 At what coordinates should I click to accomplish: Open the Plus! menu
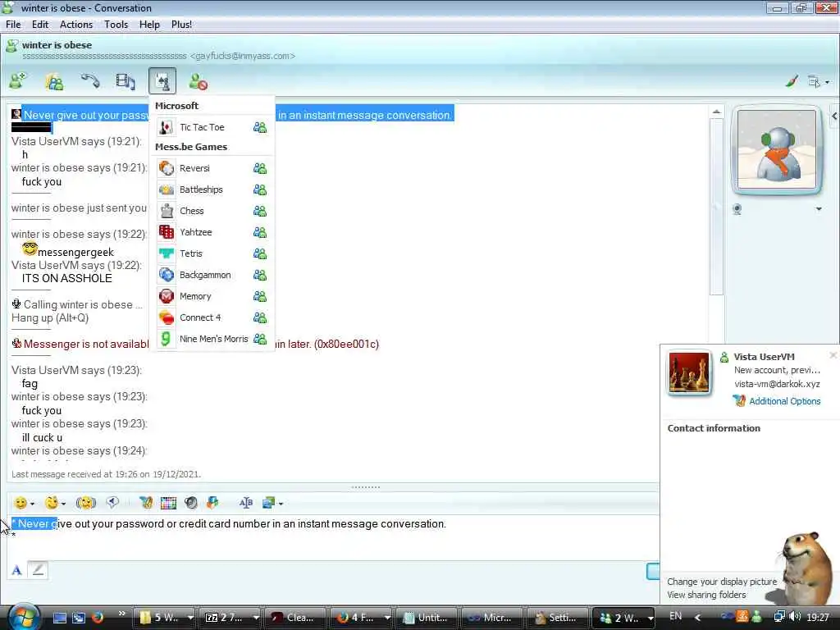coord(181,25)
